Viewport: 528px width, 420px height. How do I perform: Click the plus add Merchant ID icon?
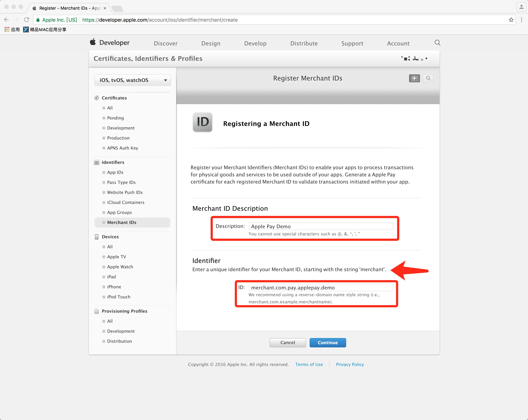coord(414,78)
